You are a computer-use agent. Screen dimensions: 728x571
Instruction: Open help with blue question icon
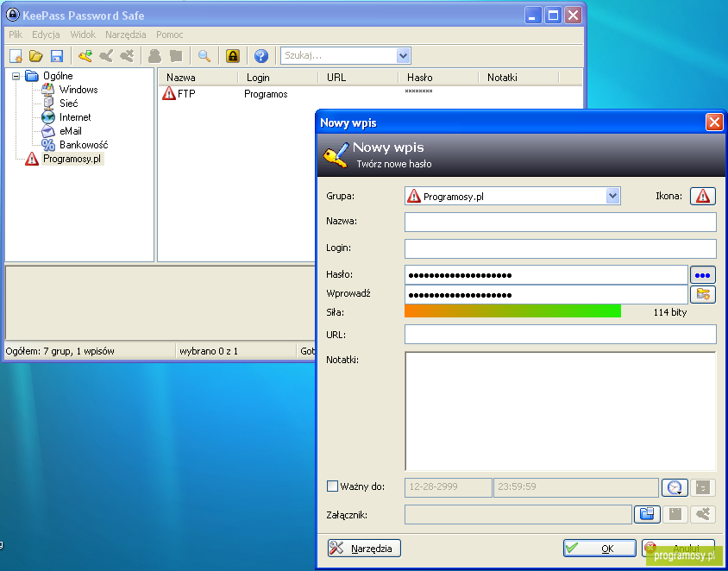261,56
